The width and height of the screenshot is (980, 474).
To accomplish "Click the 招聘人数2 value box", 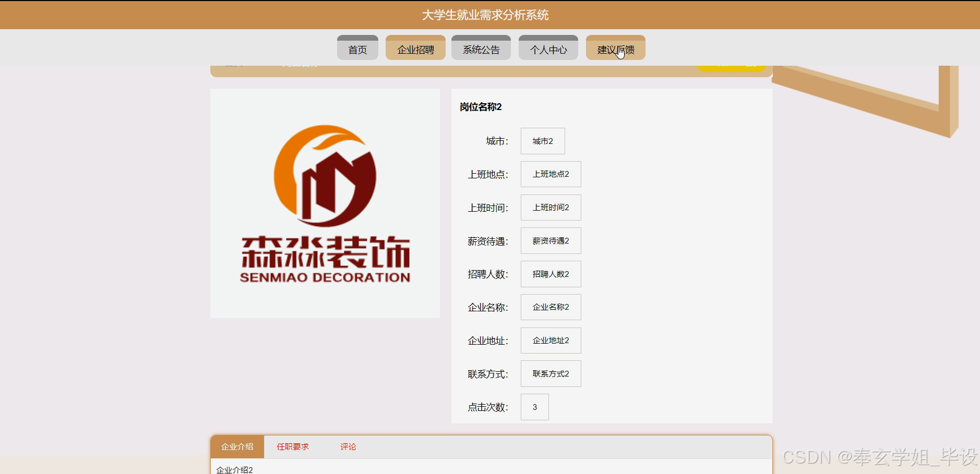I will coord(551,274).
